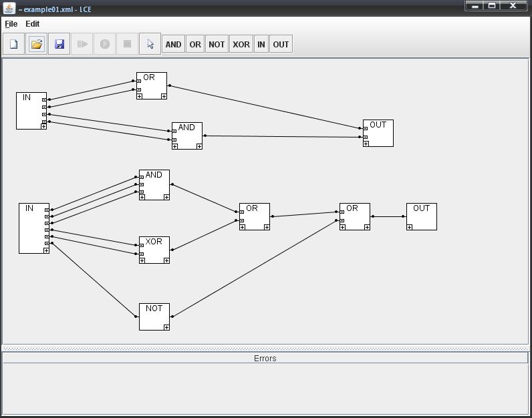Image resolution: width=532 pixels, height=418 pixels.
Task: Click the top minus button on the upper OUT block
Action: click(366, 128)
